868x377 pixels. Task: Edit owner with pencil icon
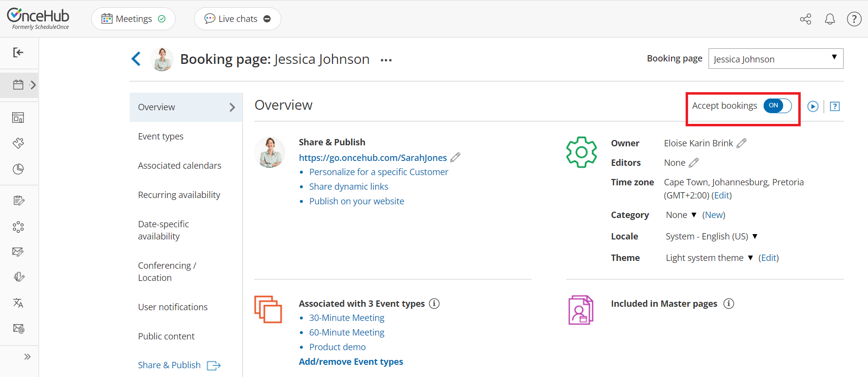click(741, 143)
